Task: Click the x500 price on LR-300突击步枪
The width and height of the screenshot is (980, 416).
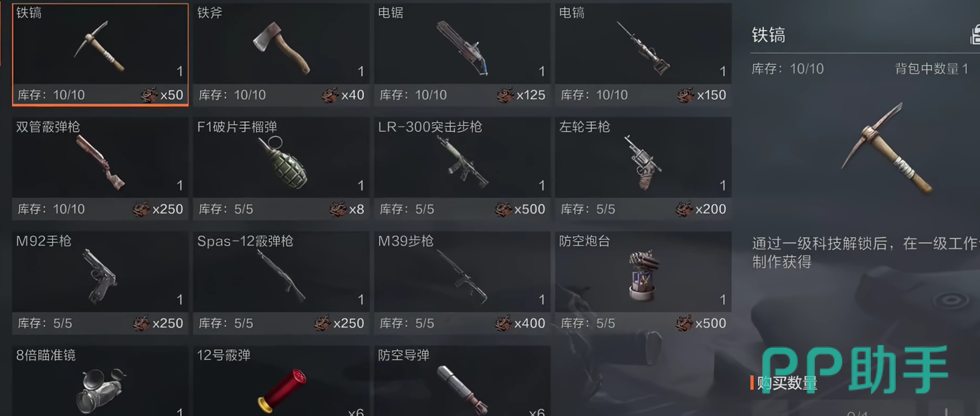Action: 522,209
